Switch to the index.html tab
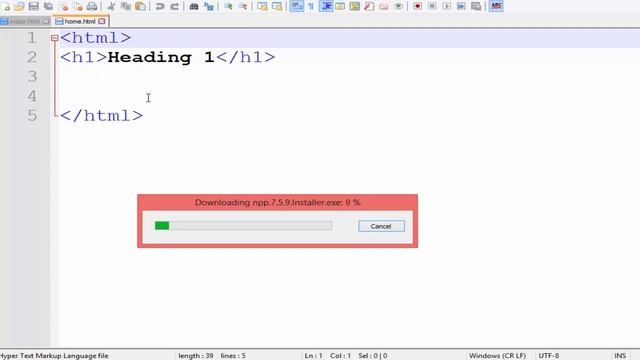 [x=25, y=21]
